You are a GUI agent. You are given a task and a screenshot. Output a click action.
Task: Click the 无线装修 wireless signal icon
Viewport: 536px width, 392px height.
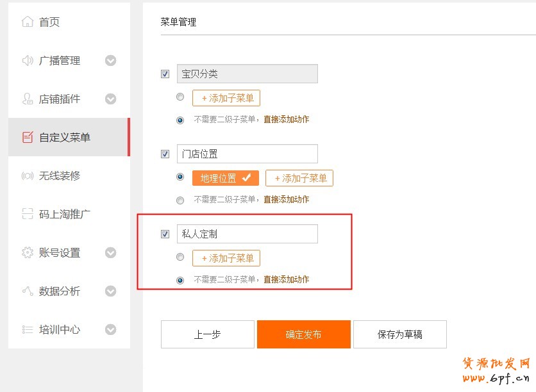point(27,176)
